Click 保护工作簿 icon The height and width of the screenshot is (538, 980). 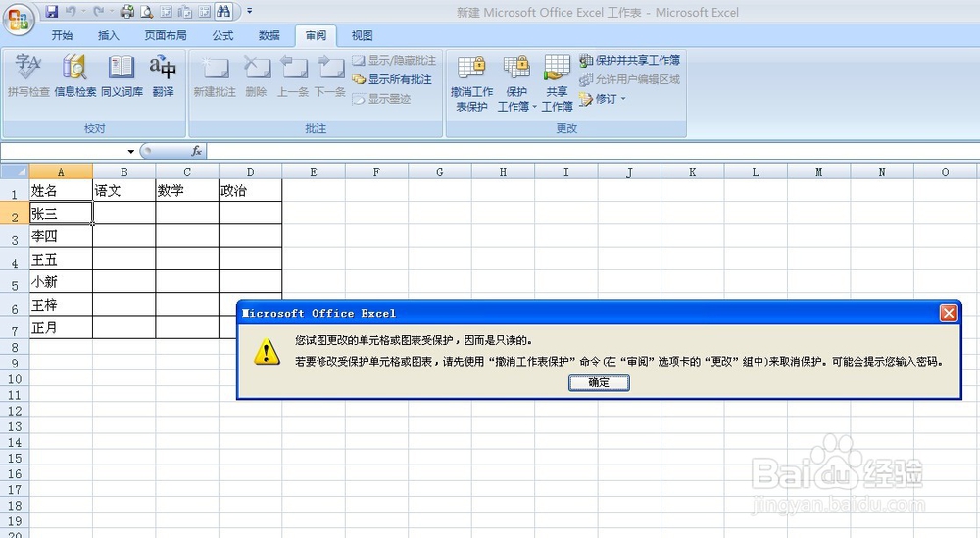point(516,83)
